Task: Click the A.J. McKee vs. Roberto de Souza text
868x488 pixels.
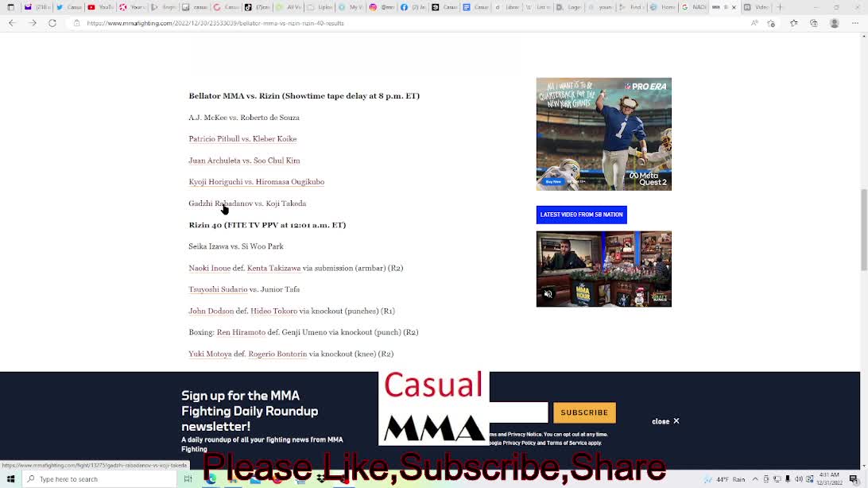Action: pos(243,118)
